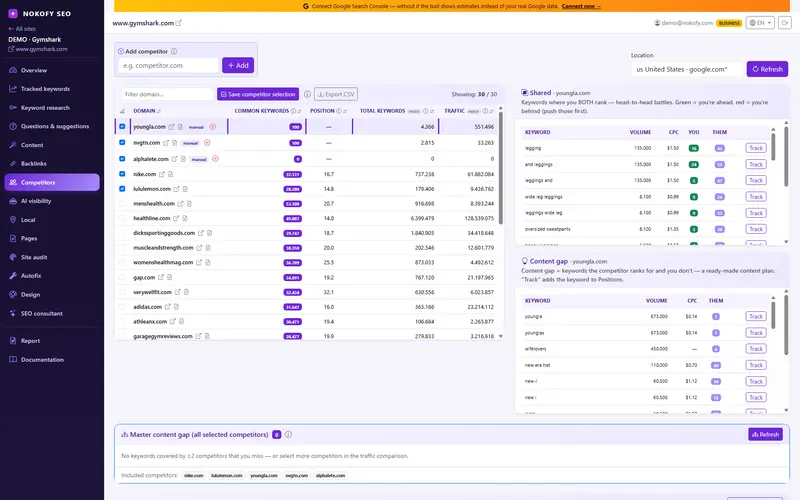Uncheck the lululemon.com checkbox
This screenshot has height=500, width=800.
pos(122,189)
